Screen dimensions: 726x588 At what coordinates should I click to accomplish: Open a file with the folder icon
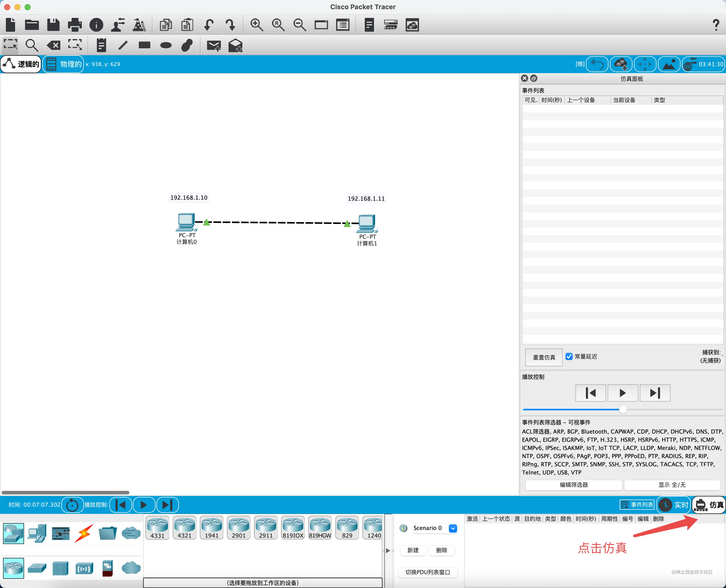(32, 25)
